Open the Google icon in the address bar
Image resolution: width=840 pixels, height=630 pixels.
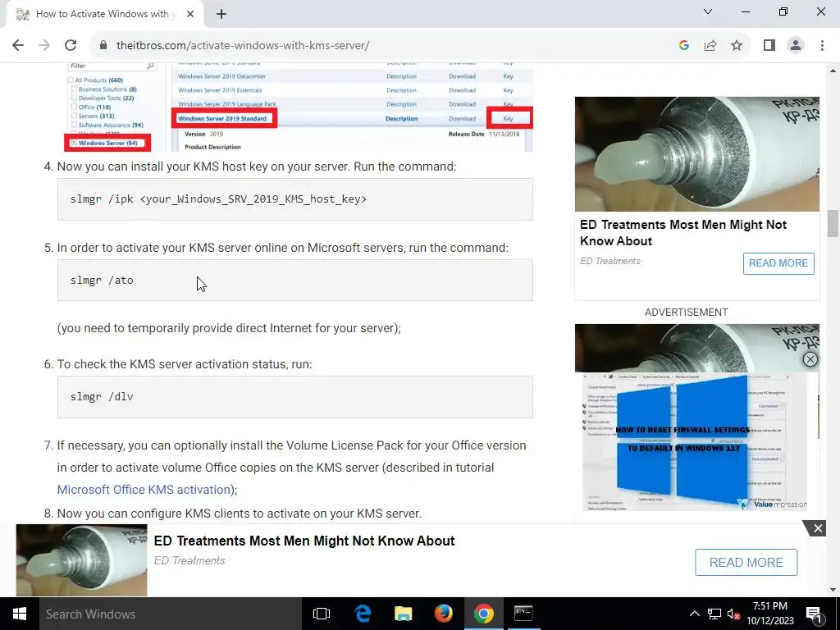[683, 46]
